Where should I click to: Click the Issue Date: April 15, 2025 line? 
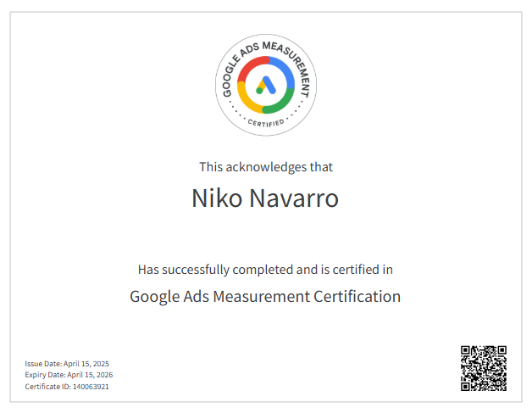click(67, 364)
